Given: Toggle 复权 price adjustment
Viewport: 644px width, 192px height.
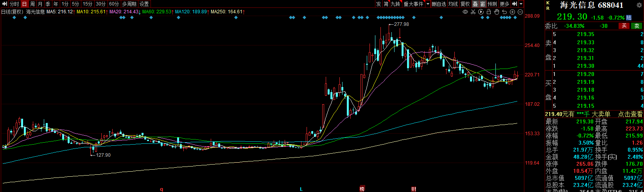Looking at the screenshot, I should coord(465,4).
